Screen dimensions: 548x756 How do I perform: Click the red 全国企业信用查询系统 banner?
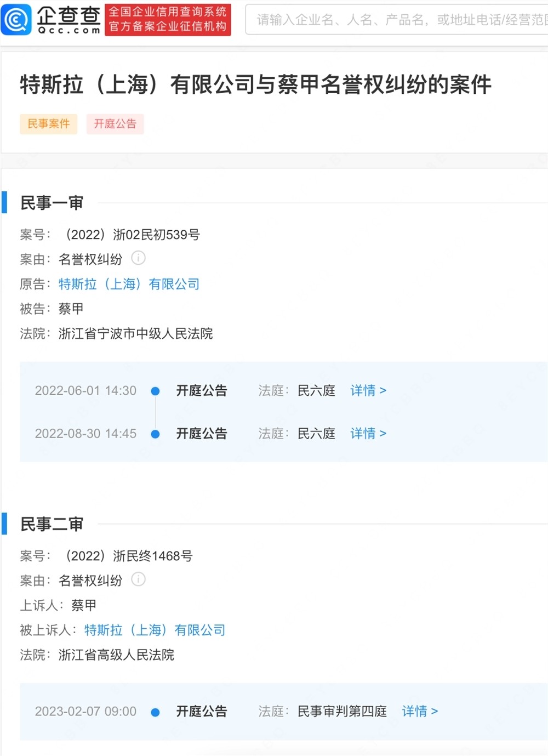click(168, 20)
